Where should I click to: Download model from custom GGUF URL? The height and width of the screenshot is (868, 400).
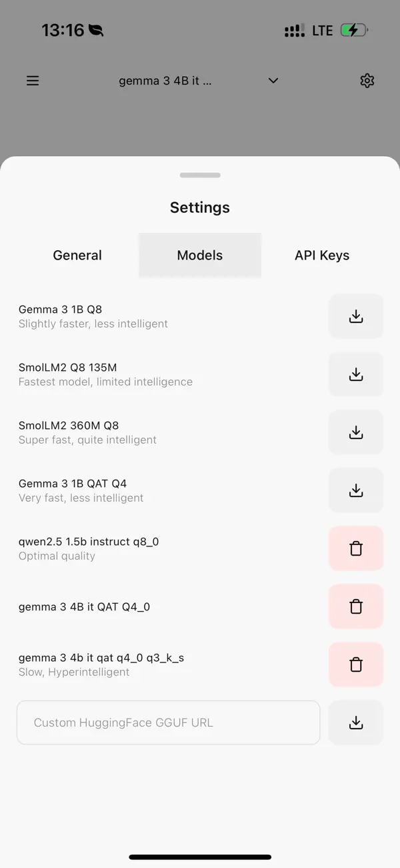(356, 723)
